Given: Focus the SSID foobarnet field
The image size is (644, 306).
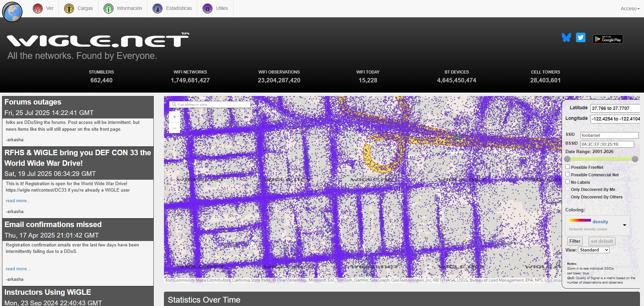Looking at the screenshot, I should (x=609, y=135).
